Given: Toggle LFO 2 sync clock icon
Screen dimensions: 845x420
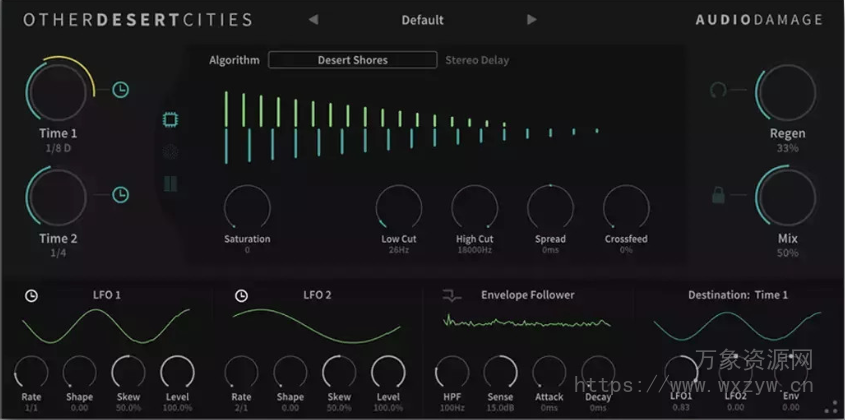Looking at the screenshot, I should [242, 295].
